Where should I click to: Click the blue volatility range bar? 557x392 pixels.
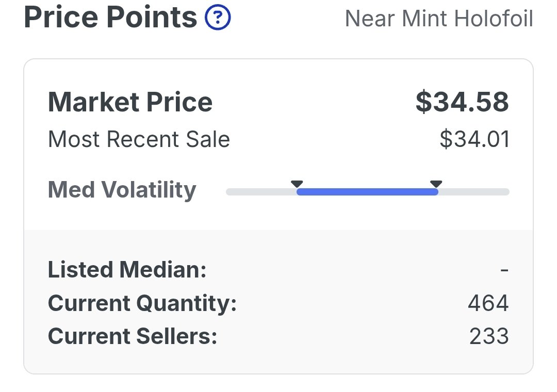pyautogui.click(x=367, y=192)
